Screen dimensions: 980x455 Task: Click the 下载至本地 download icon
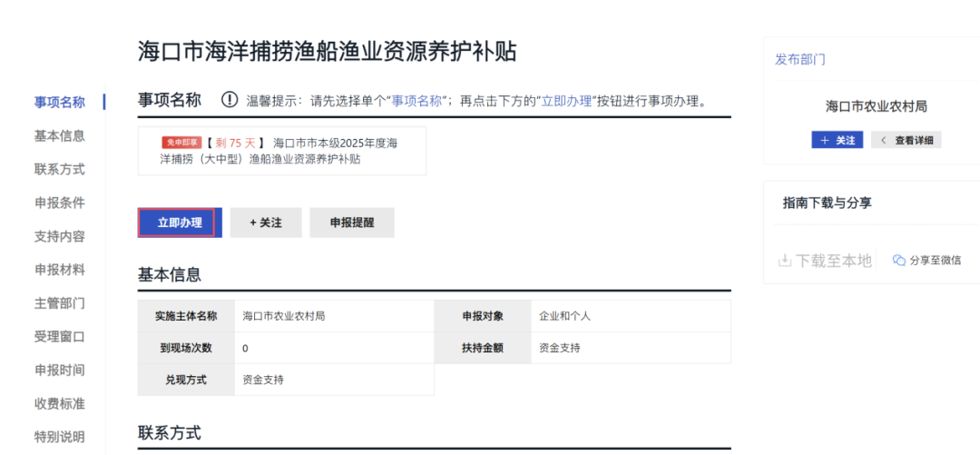tap(784, 261)
